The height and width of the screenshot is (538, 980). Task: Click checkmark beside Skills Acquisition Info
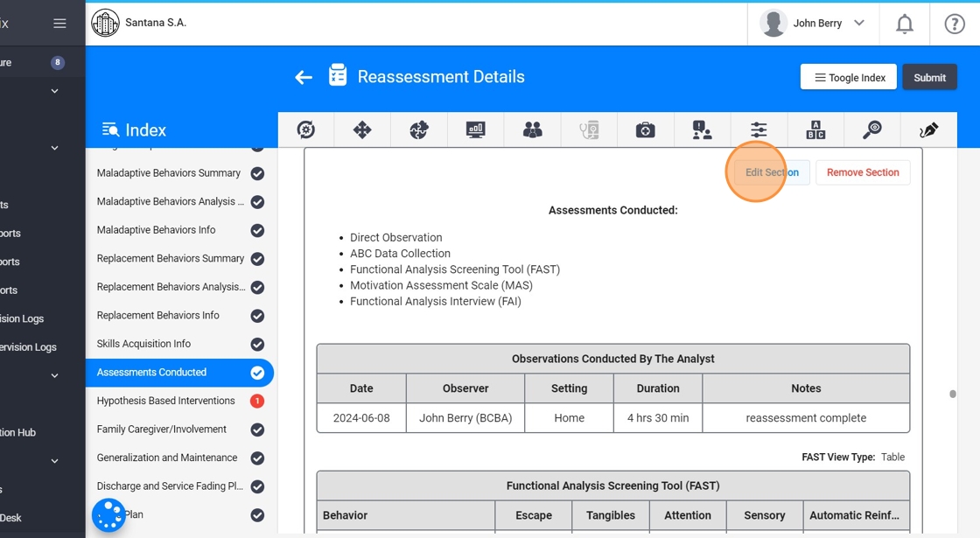[257, 345]
